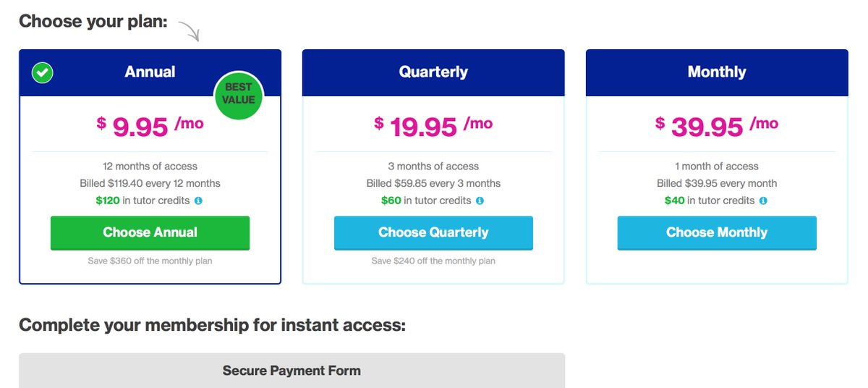
Task: Click Billed $119.40 every 12 months text
Action: 150,183
